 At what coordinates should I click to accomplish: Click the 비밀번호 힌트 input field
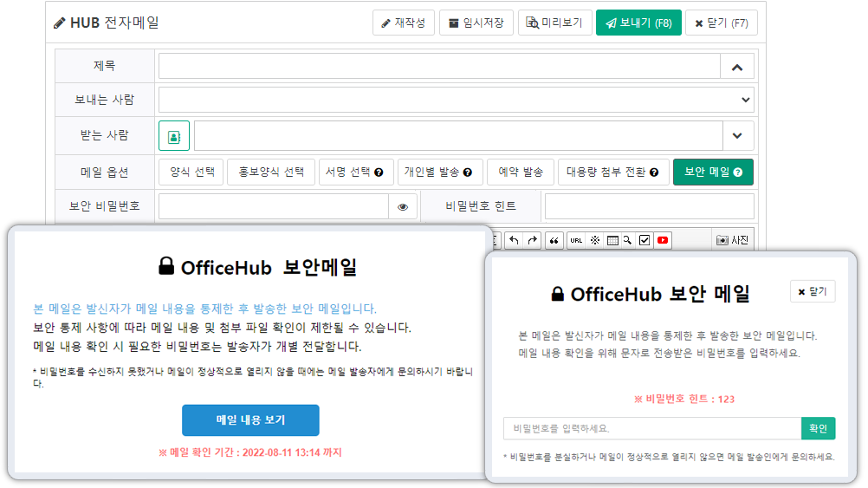650,206
